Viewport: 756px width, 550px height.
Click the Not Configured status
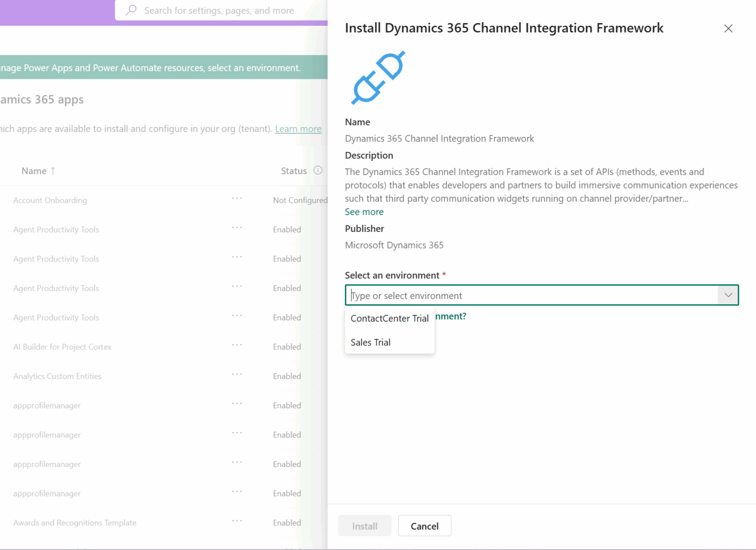(x=300, y=200)
